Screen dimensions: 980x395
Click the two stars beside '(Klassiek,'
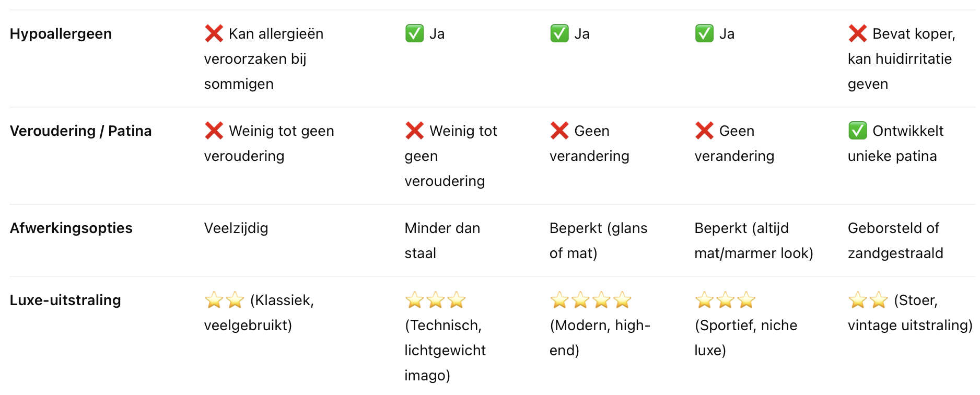pyautogui.click(x=225, y=300)
